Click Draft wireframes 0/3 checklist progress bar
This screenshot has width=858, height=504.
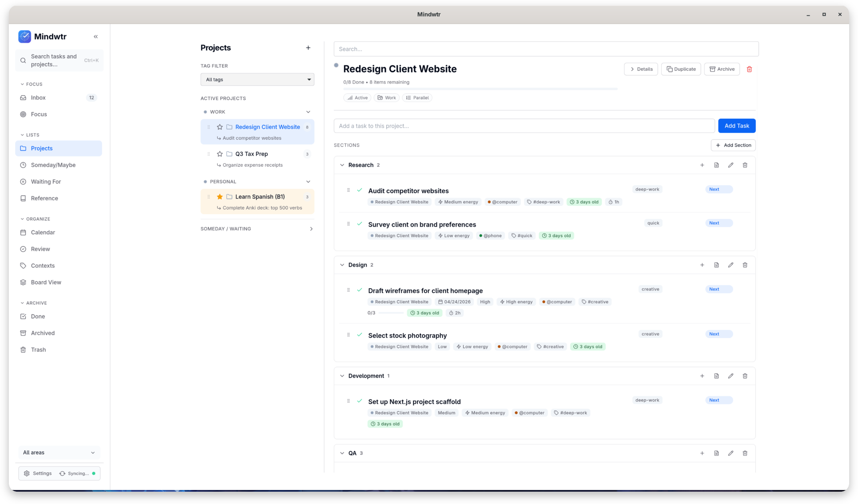[391, 313]
